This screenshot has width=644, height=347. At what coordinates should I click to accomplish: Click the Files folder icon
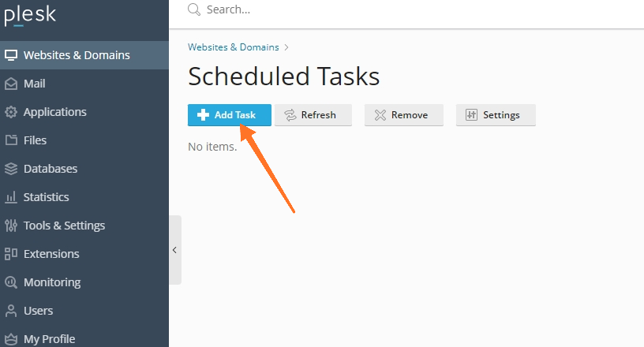pyautogui.click(x=11, y=140)
